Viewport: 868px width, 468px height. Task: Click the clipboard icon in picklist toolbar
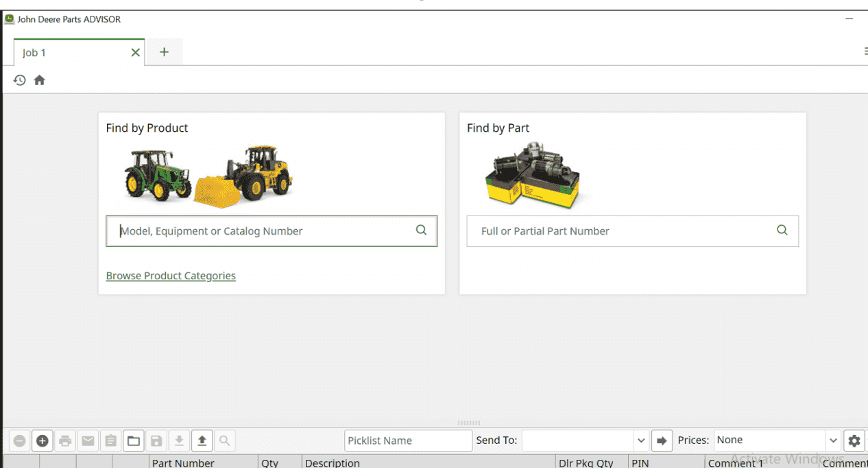click(110, 441)
